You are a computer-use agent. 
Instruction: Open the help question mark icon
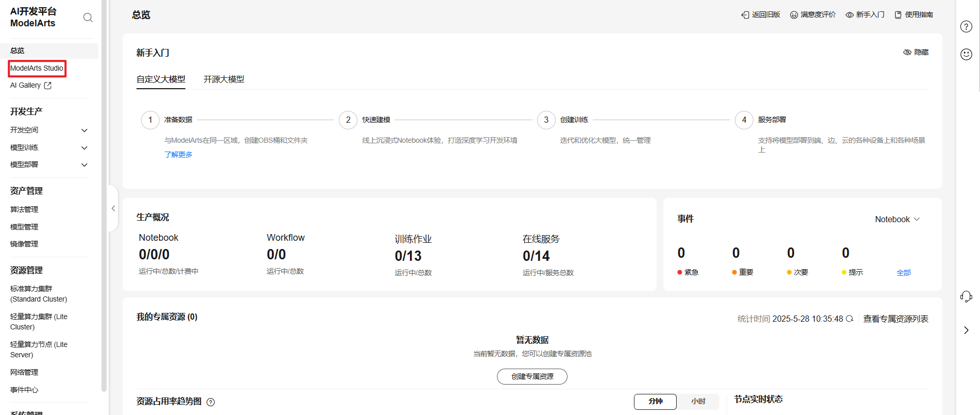(966, 27)
